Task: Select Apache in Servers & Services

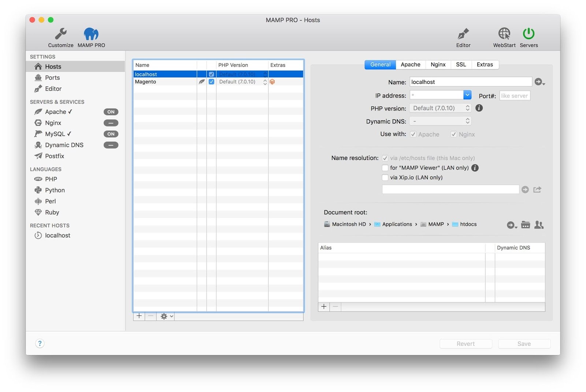Action: (x=55, y=112)
